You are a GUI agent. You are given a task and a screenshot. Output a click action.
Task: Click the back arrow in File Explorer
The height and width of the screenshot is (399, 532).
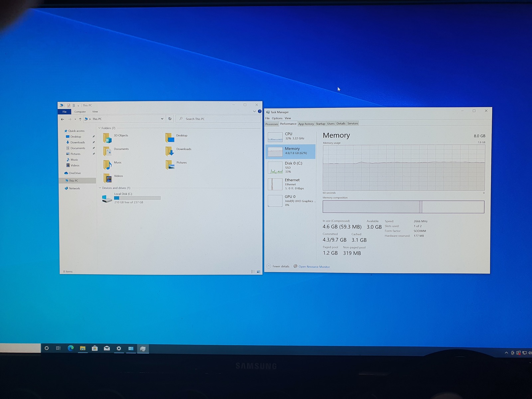[63, 119]
